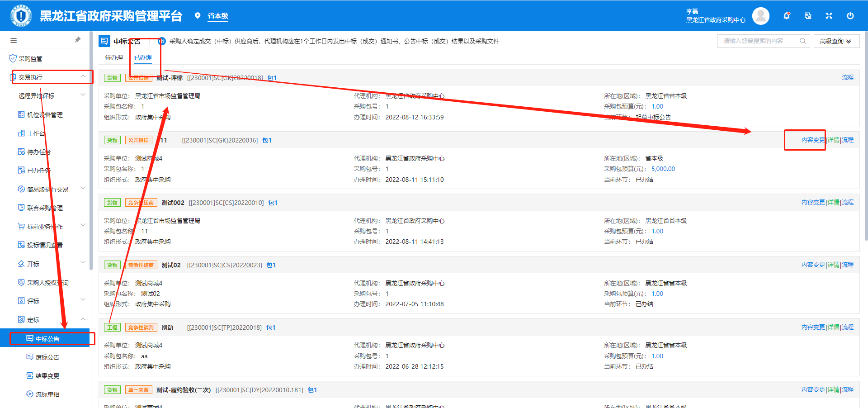Image resolution: width=868 pixels, height=408 pixels.
Task: Click the info tip icon near title
Action: 162,41
